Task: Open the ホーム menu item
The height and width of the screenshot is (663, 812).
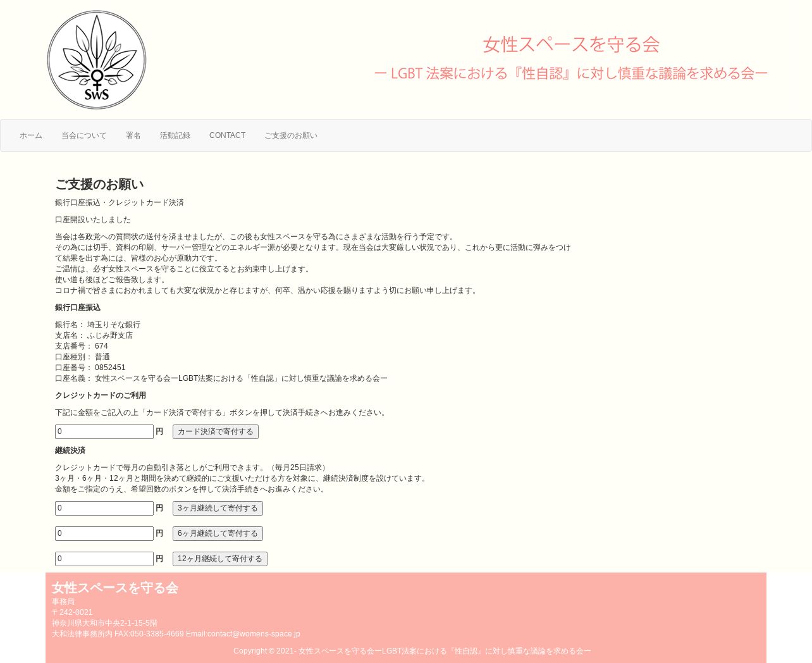Action: click(x=31, y=135)
